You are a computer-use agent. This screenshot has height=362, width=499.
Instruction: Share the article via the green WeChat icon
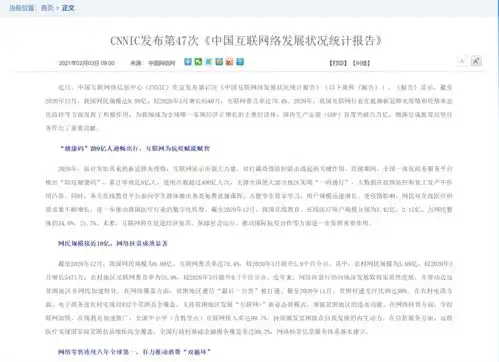coord(198,62)
